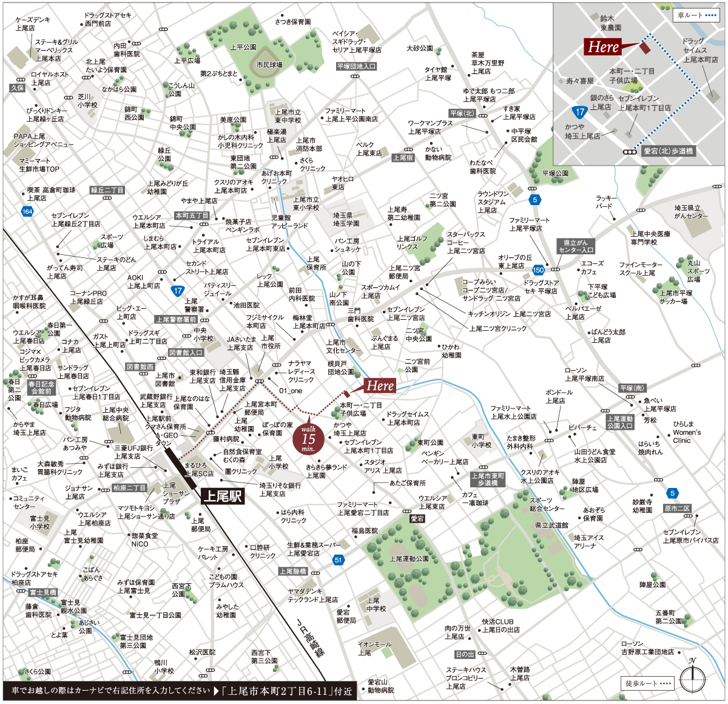Click the 上尾運動公園 park label
The image size is (728, 704).
[x=409, y=558]
